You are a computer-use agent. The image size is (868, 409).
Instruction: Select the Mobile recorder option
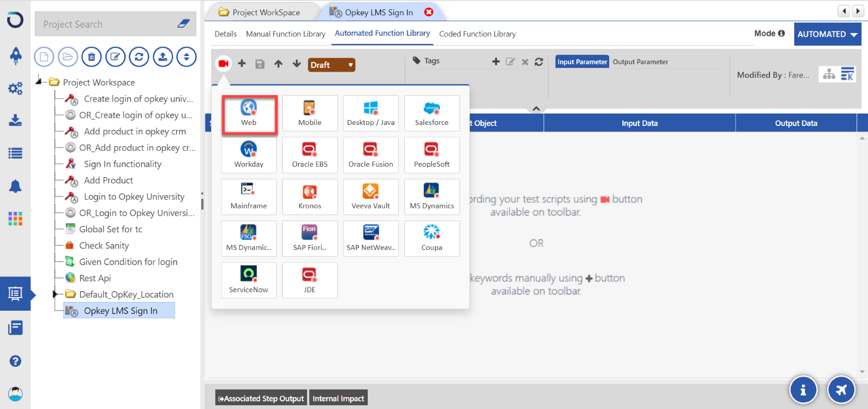pyautogui.click(x=310, y=114)
